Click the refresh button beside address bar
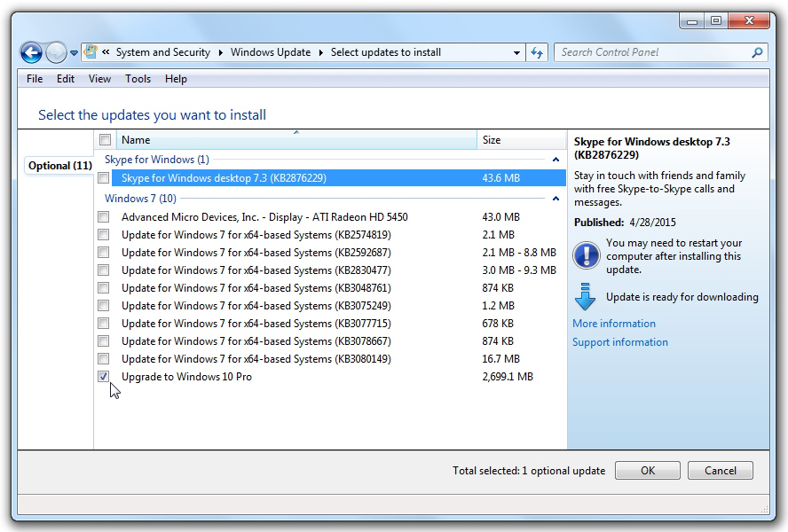The image size is (788, 532). (x=537, y=52)
